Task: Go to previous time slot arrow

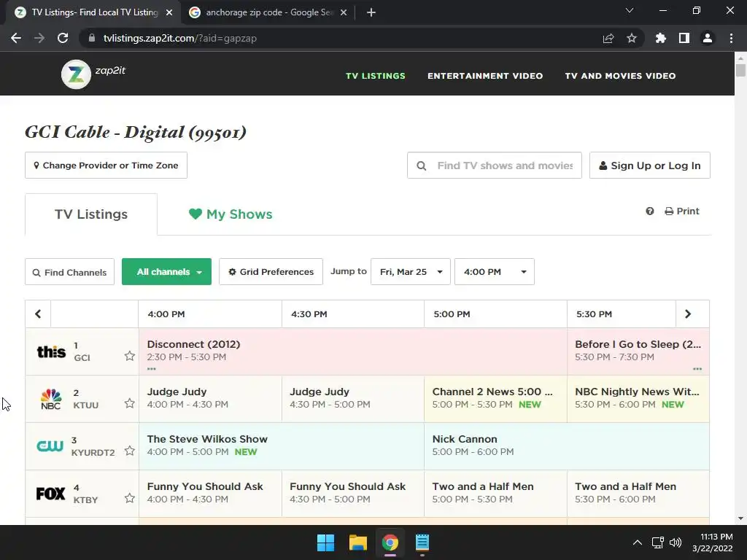Action: [x=38, y=314]
